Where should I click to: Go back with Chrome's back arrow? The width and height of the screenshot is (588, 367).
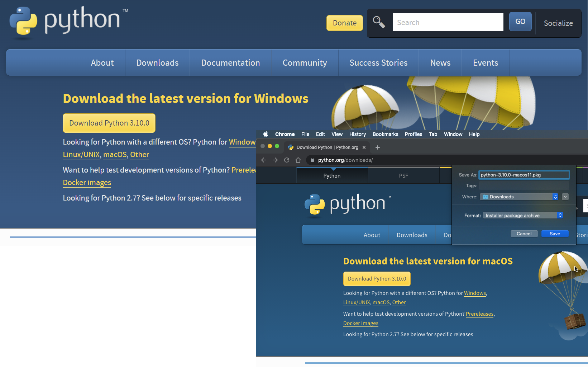coord(264,160)
